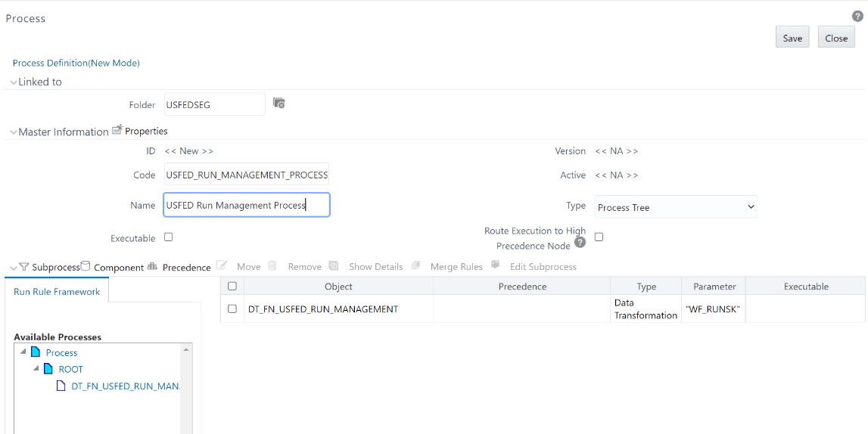Image resolution: width=868 pixels, height=434 pixels.
Task: Click the Move toolbar label
Action: (248, 266)
